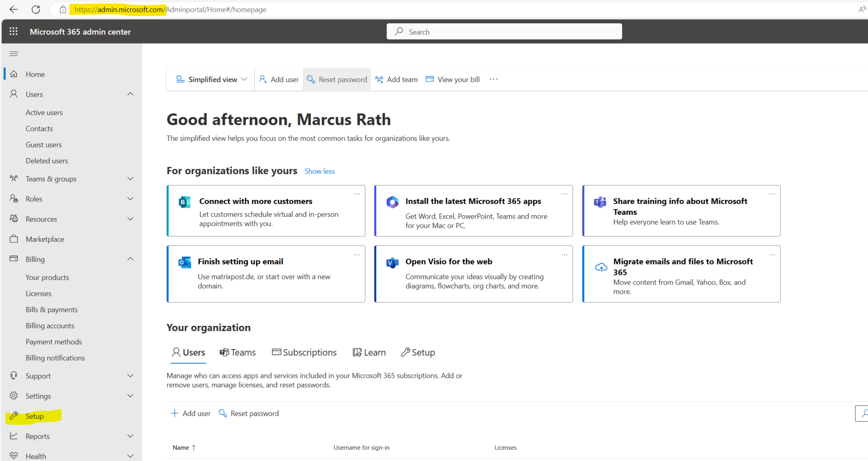Open the Subscriptions tab
Viewport: 868px width, 461px height.
(304, 352)
